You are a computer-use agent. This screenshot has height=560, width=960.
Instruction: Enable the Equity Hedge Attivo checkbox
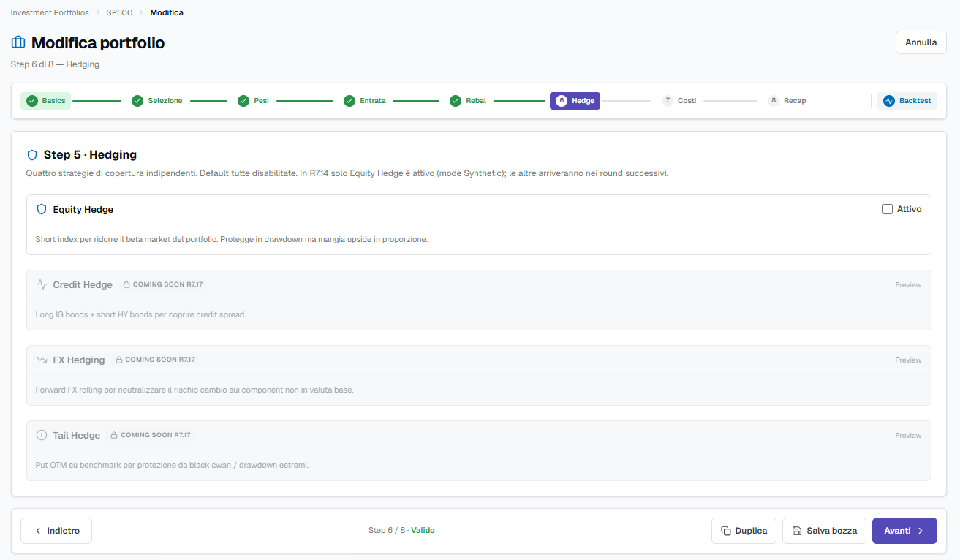pos(888,209)
